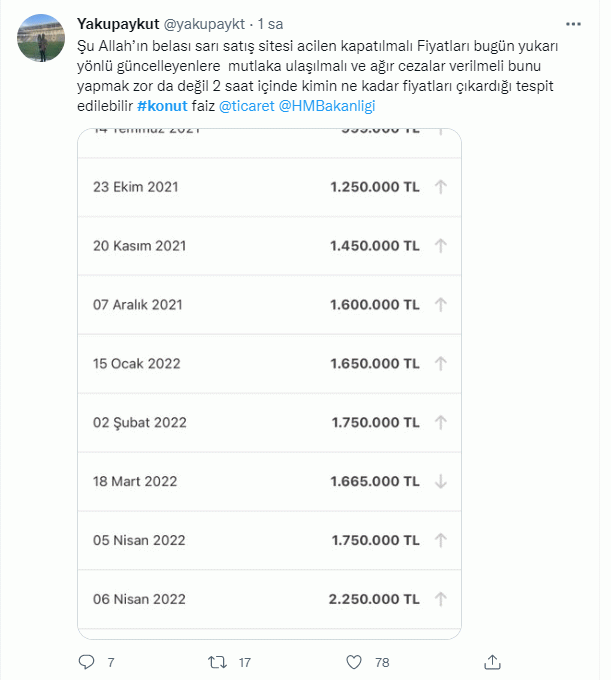Open the share tweet icon
This screenshot has width=611, height=680.
491,662
